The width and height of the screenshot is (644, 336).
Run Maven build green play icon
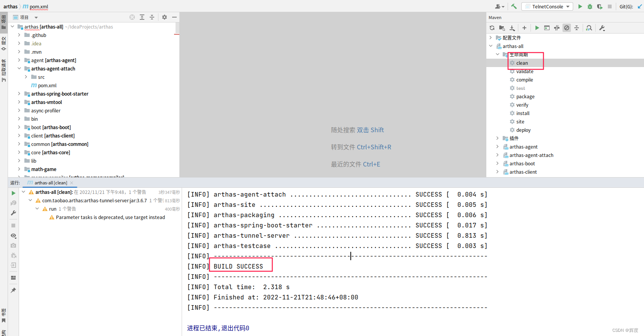[537, 28]
